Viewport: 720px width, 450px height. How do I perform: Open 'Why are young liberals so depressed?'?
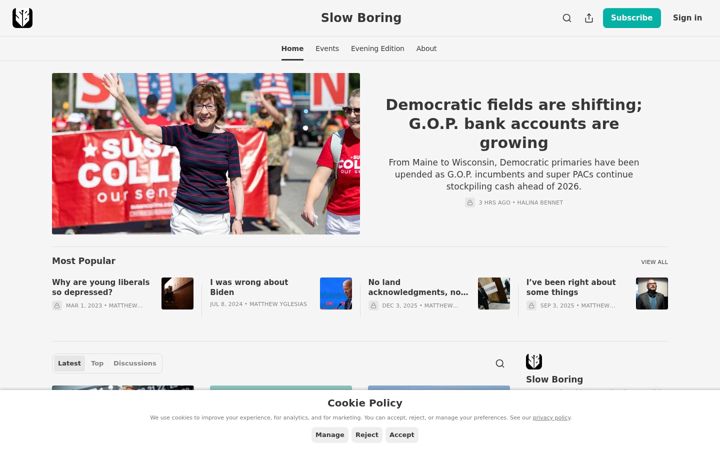(101, 287)
